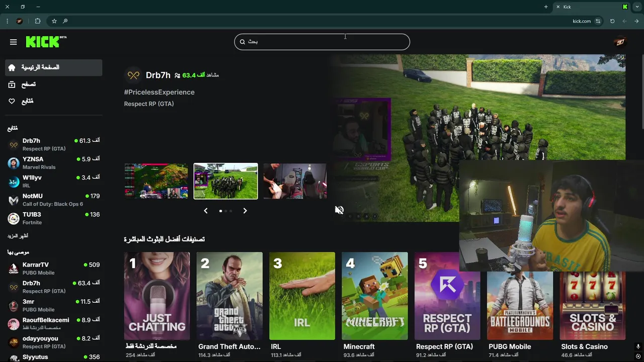Open Grand Theft Auto V category card

pos(229,296)
